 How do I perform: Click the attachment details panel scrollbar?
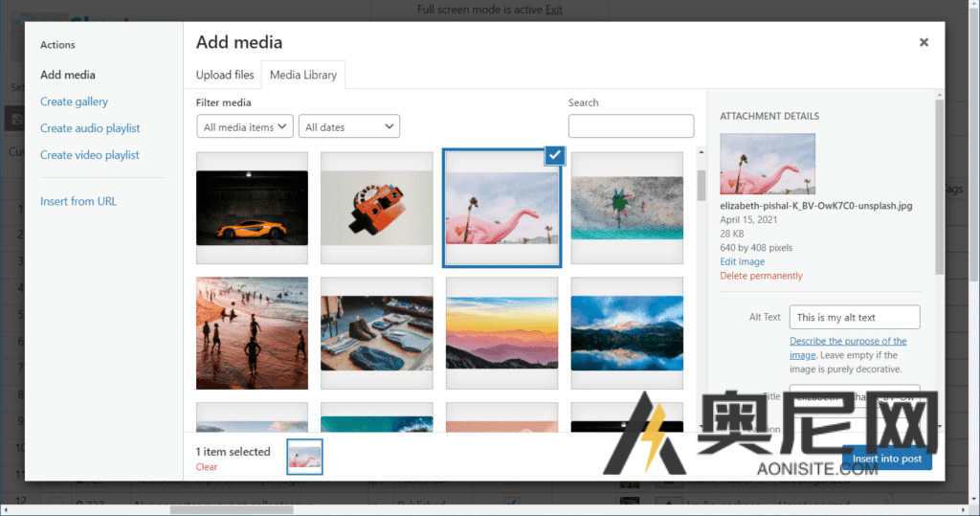(x=940, y=187)
